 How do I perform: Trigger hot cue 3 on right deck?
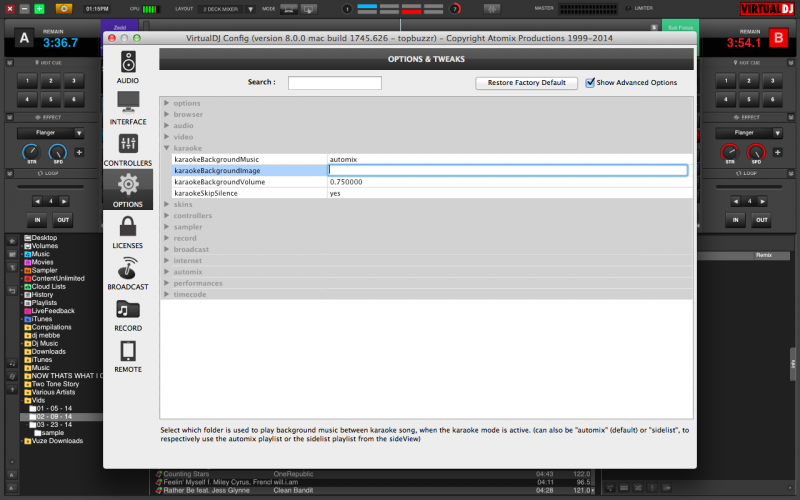(x=772, y=81)
